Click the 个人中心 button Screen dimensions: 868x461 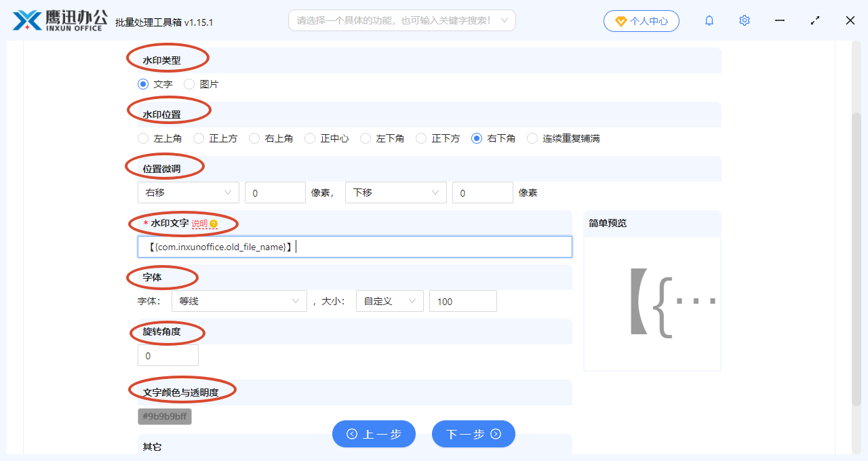click(x=642, y=21)
